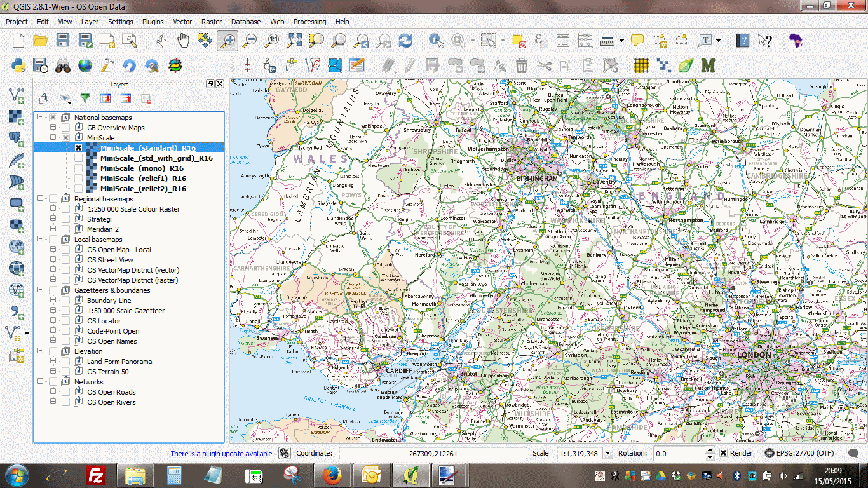Screen dimensions: 868x488
Task: Click the binoculars search plugin icon
Action: tap(63, 65)
